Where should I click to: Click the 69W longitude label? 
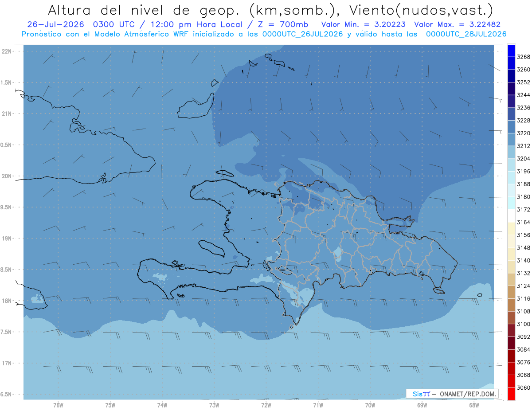(x=422, y=405)
